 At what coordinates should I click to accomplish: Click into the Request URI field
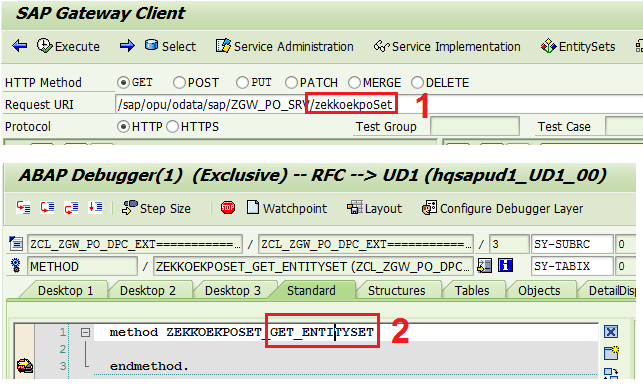(379, 105)
